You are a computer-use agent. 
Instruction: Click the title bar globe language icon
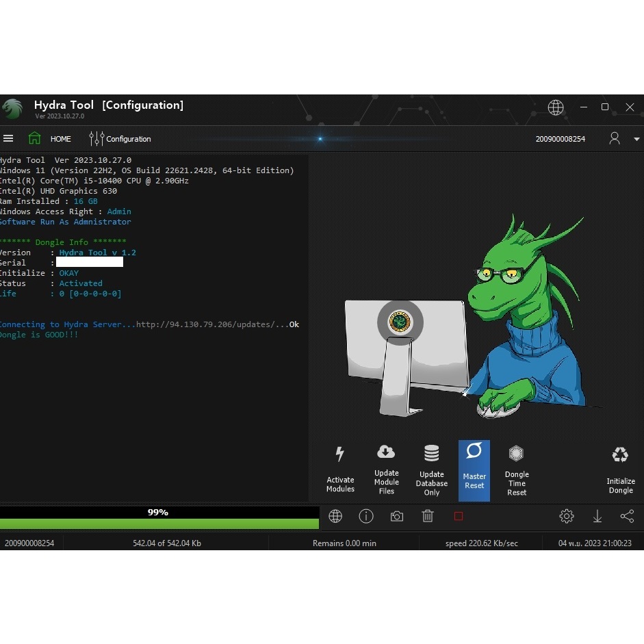556,107
